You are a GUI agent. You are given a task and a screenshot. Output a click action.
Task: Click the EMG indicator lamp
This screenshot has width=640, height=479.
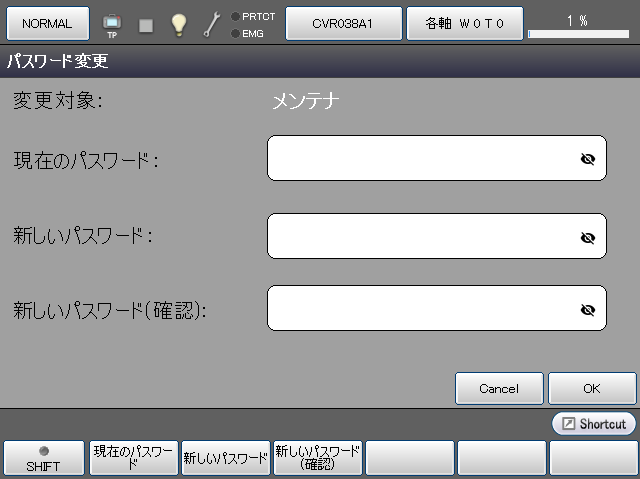click(x=235, y=33)
